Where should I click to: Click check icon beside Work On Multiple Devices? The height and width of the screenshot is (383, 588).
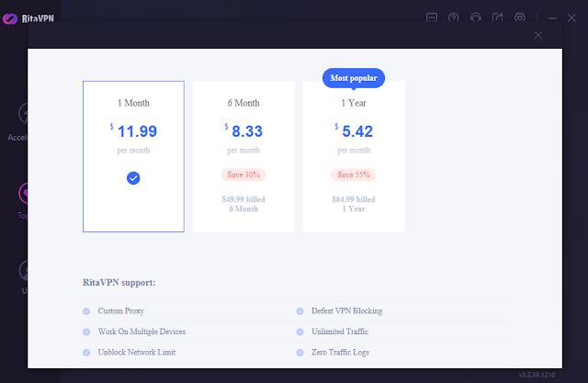[x=86, y=332]
